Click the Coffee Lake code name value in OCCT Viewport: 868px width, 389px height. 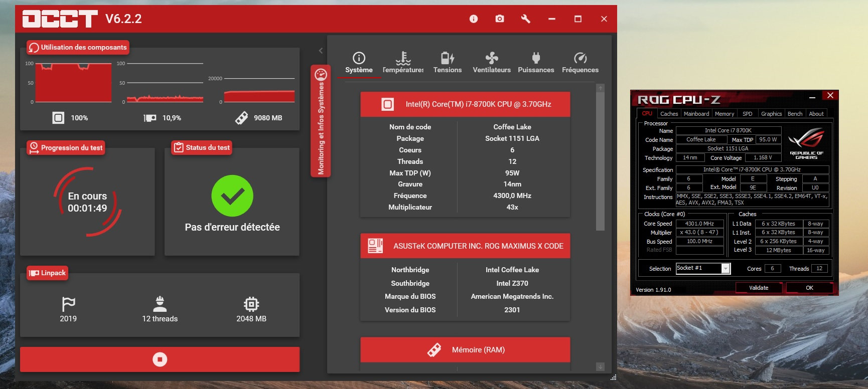click(512, 127)
